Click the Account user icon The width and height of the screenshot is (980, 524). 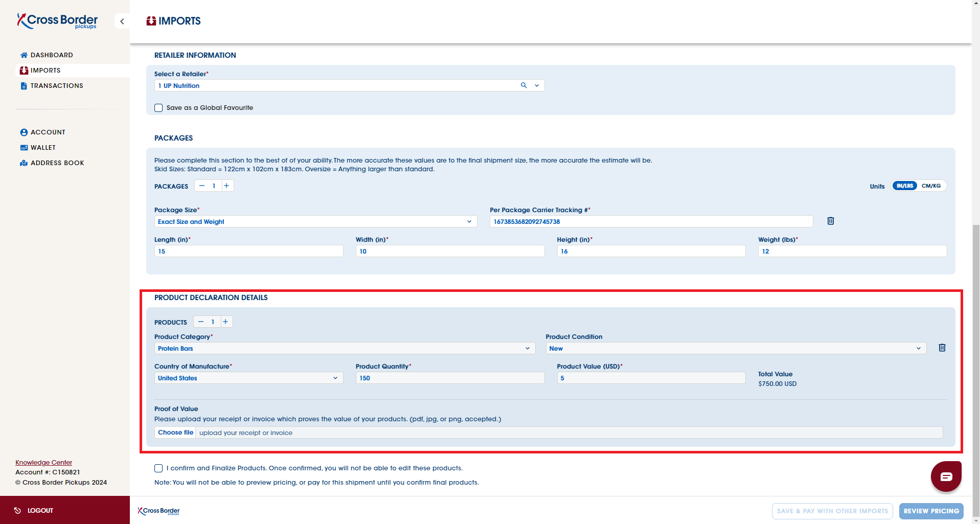(x=24, y=132)
